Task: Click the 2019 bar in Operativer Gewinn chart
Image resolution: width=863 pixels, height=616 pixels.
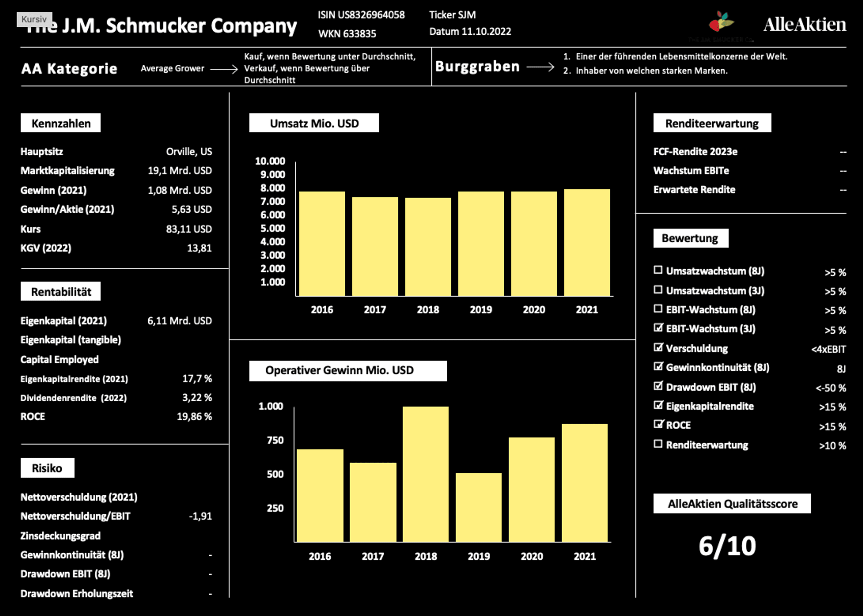Action: click(479, 507)
